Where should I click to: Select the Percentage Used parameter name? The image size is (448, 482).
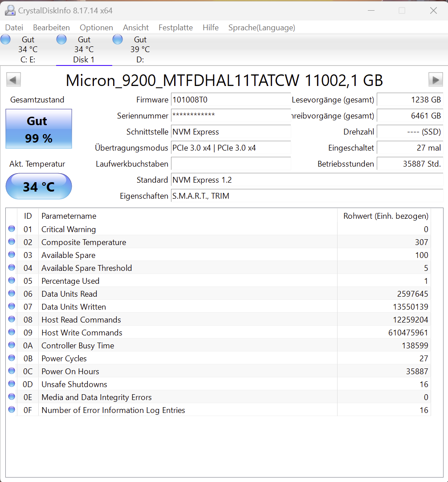click(70, 281)
